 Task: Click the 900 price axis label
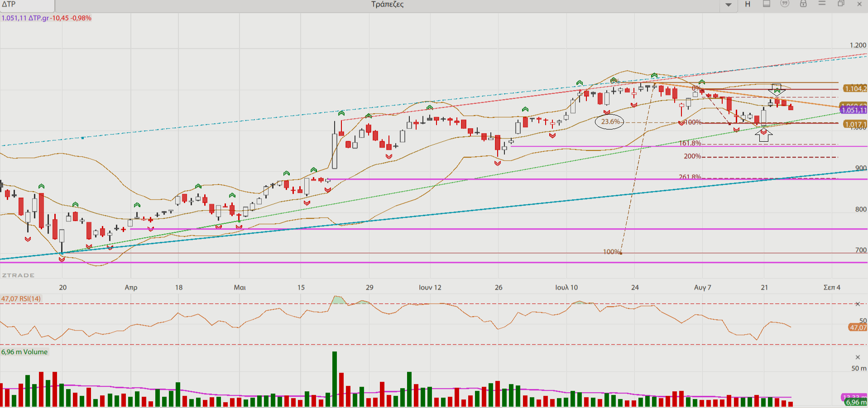(x=861, y=168)
